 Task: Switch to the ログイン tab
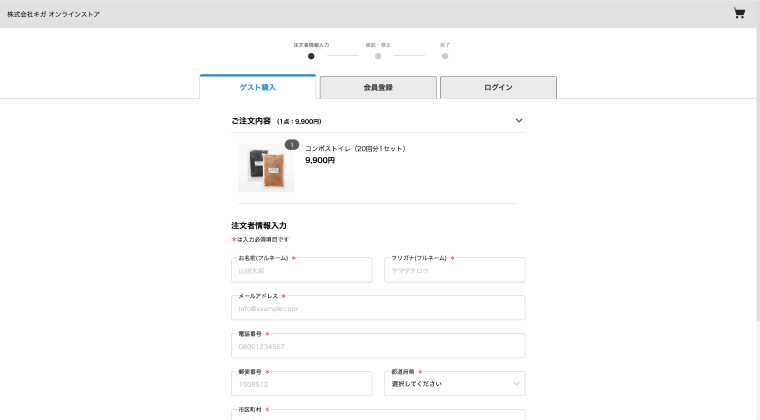(498, 87)
